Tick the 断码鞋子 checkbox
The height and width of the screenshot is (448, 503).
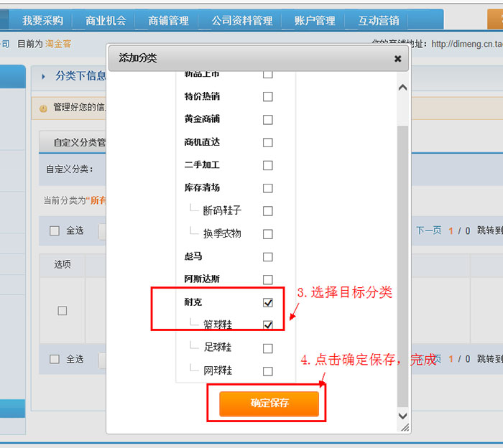coord(268,211)
